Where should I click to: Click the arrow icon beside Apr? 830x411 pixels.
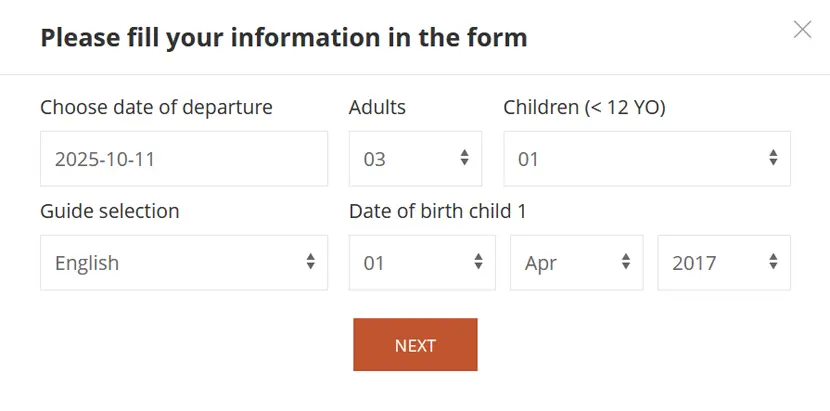(x=626, y=262)
